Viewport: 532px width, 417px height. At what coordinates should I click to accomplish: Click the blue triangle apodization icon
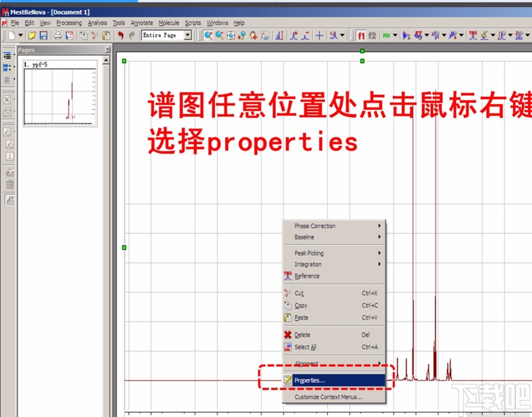point(407,35)
